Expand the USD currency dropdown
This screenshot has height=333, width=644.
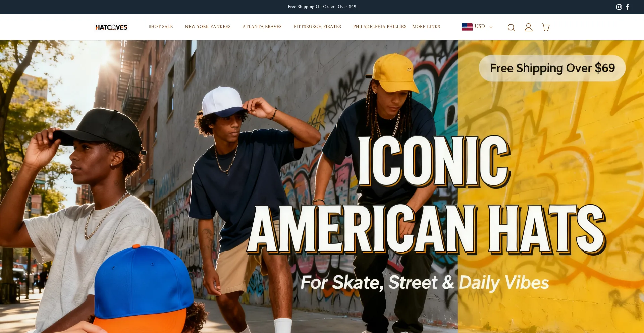477,27
